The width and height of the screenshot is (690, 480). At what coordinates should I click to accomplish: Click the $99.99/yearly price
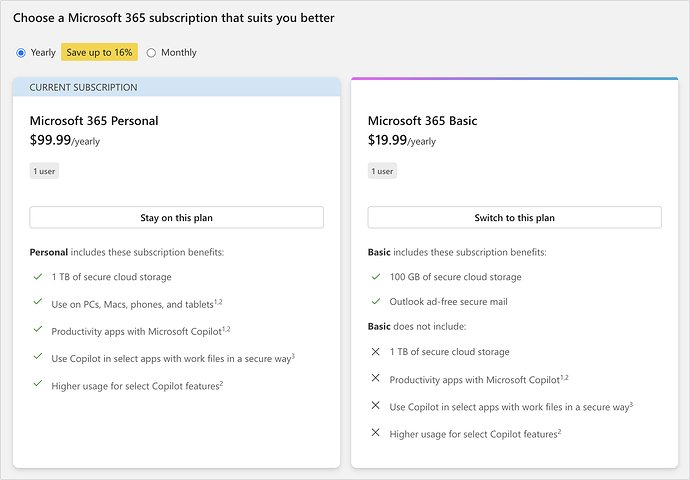[x=65, y=140]
